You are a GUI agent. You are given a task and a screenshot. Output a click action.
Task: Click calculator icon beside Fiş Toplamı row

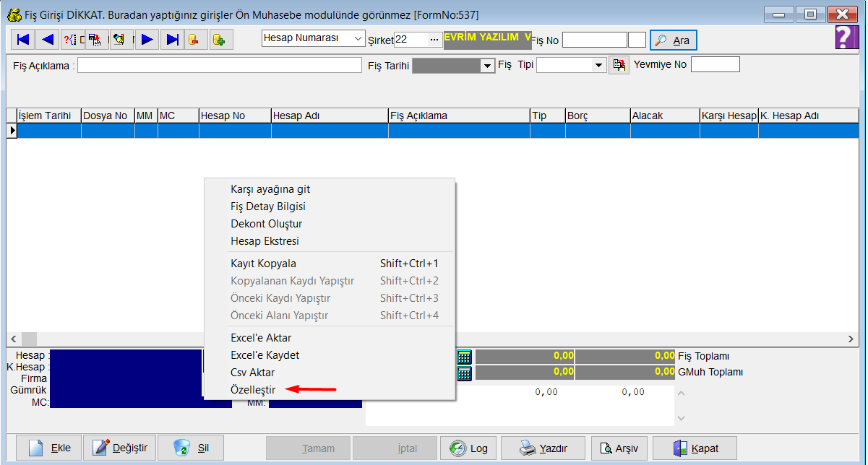[x=464, y=356]
